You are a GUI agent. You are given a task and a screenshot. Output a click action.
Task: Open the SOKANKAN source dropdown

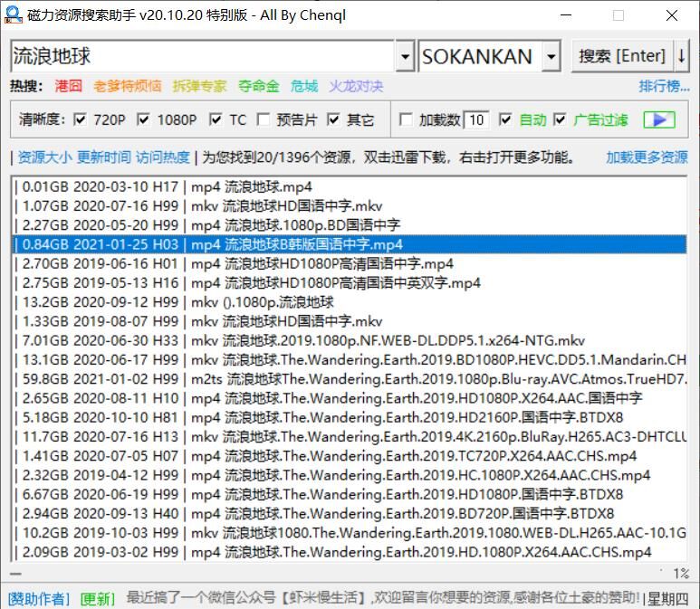click(x=551, y=57)
